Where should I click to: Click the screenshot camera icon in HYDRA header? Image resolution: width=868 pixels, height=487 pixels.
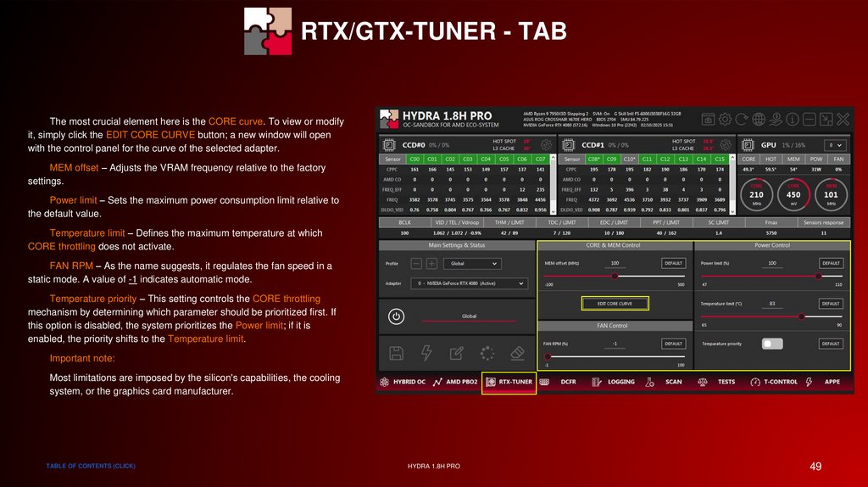pos(708,119)
